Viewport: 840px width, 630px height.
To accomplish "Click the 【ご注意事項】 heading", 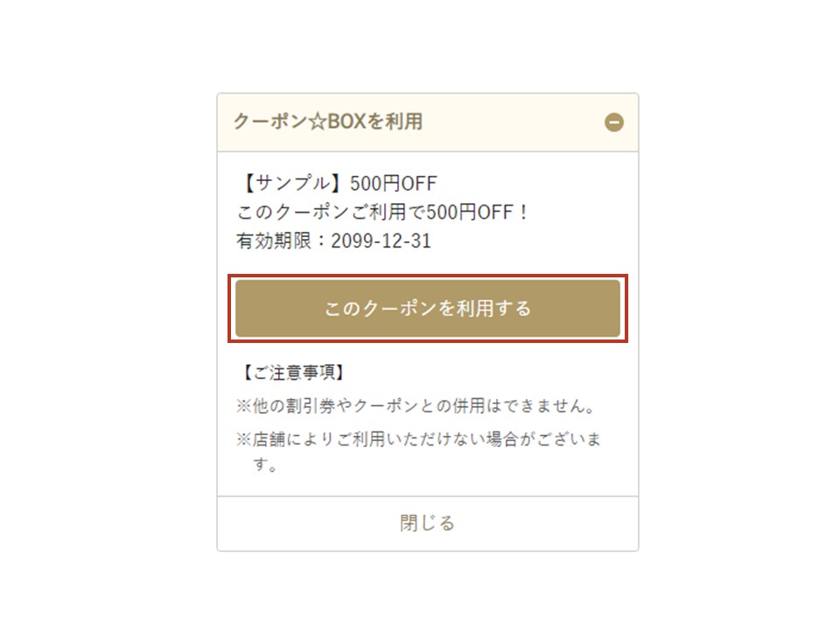I will pyautogui.click(x=292, y=373).
